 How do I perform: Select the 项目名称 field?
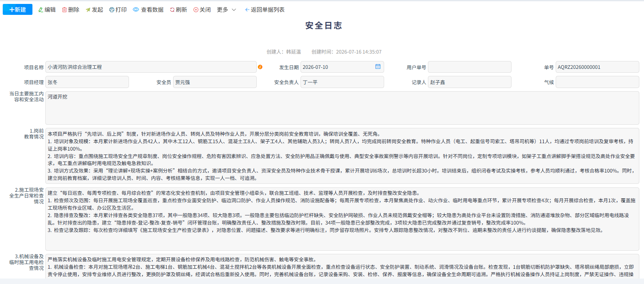tap(151, 67)
